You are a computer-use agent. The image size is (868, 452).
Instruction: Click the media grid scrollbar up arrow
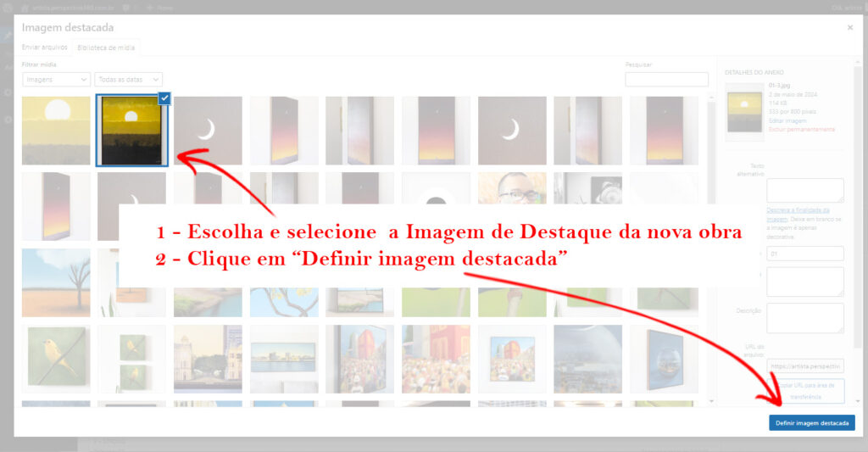(711, 98)
